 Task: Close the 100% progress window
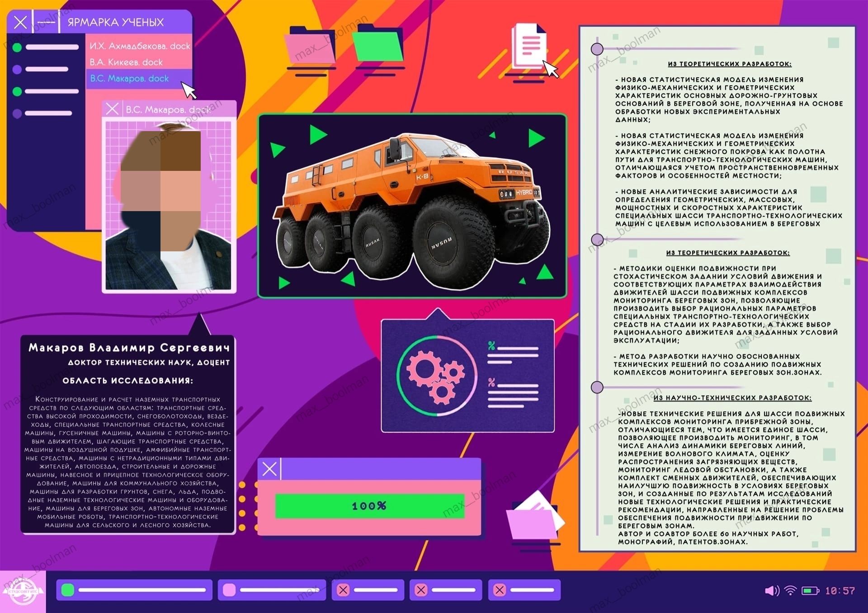[x=269, y=469]
